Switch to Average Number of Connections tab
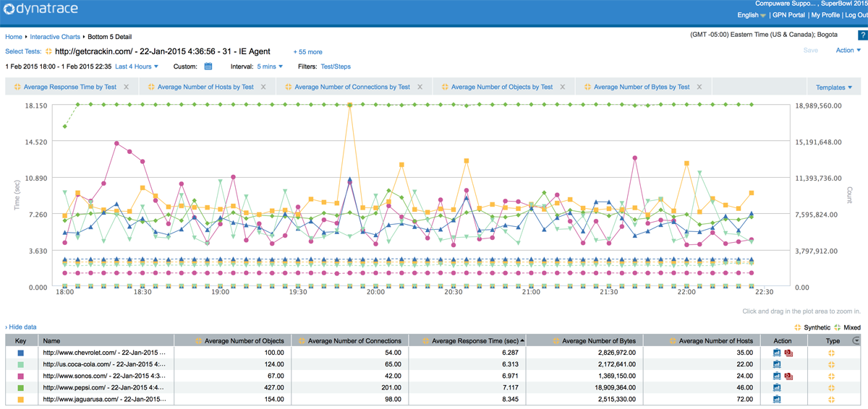Screen dimensions: 868x409 [351, 87]
